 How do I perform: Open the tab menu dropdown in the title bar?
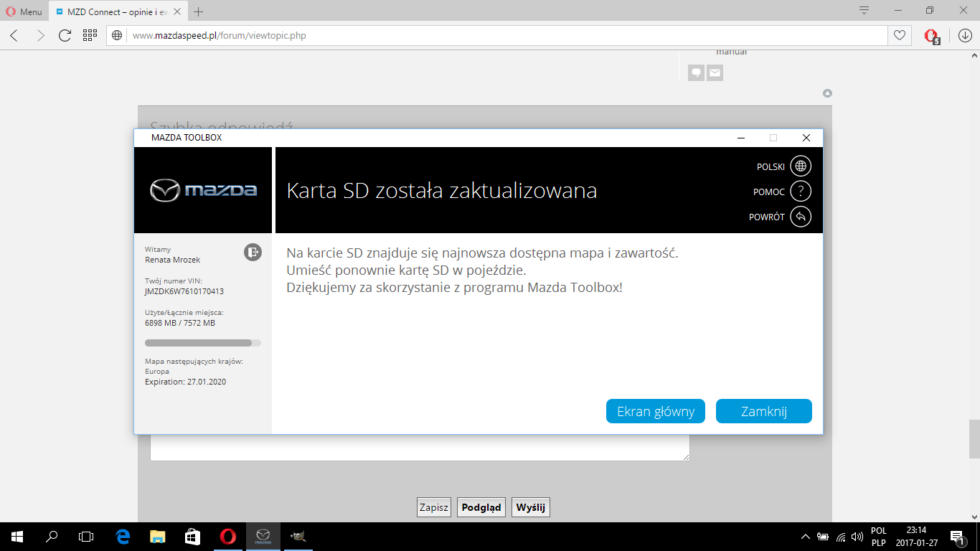click(864, 11)
